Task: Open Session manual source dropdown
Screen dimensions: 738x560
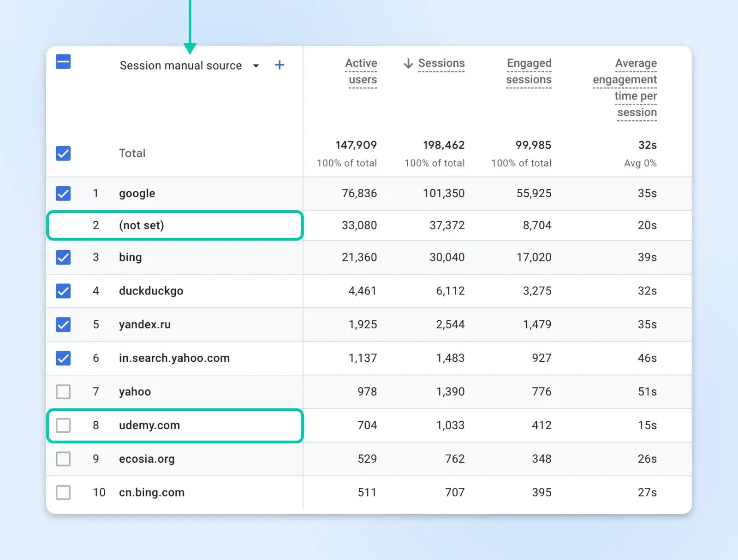Action: point(256,65)
